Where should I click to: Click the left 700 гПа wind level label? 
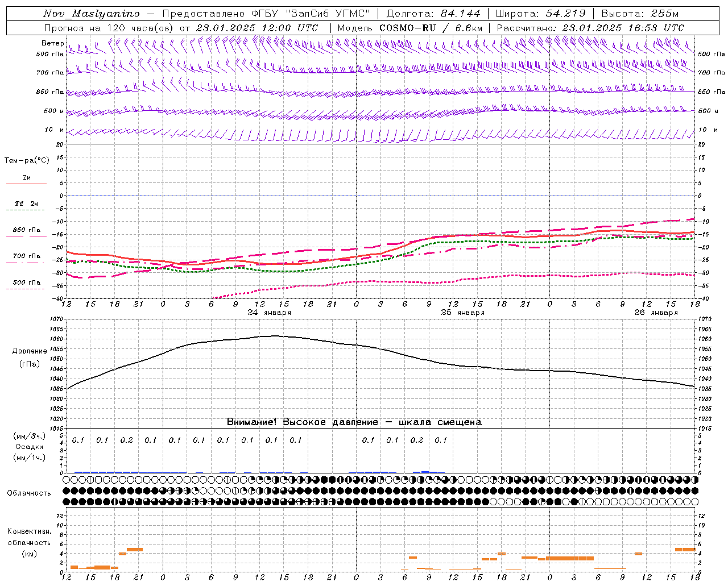click(x=50, y=73)
